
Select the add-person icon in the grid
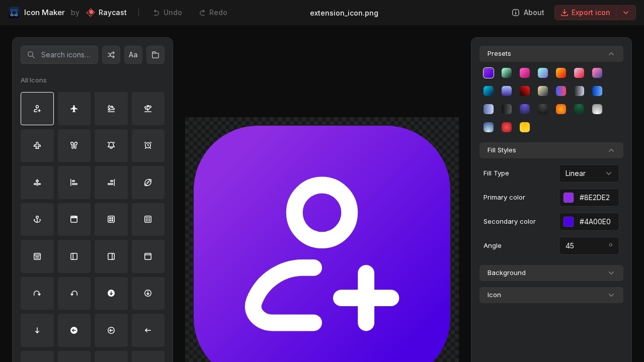[x=37, y=109]
